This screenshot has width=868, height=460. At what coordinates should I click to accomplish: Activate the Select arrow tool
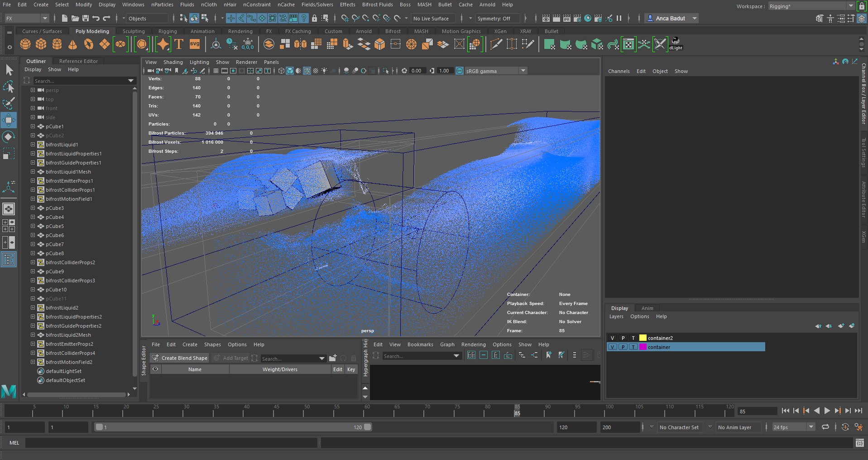tap(9, 70)
